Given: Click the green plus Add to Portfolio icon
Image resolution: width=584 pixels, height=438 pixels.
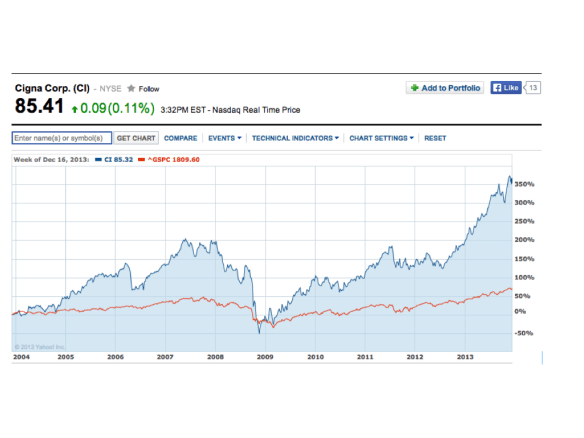Looking at the screenshot, I should pos(415,88).
